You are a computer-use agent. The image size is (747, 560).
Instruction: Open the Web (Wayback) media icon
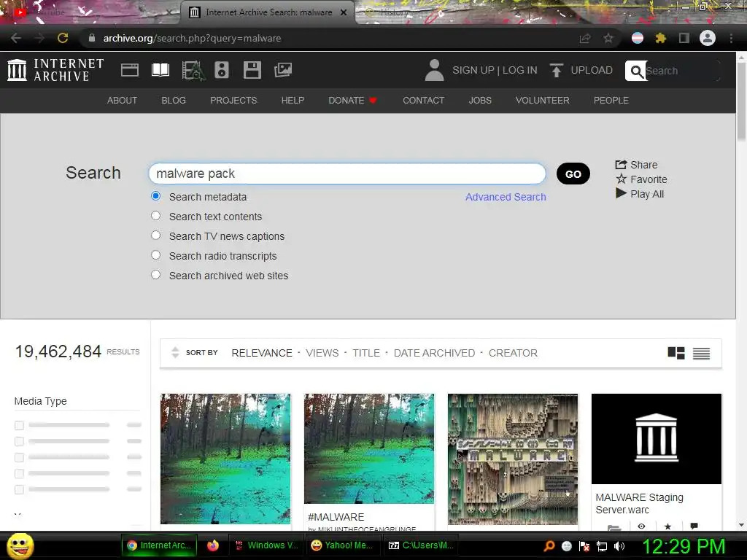[130, 70]
